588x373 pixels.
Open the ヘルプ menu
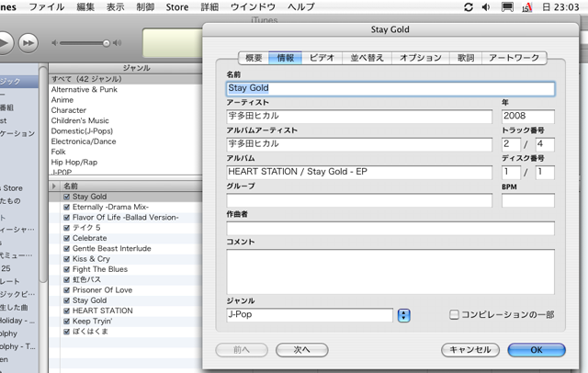click(x=301, y=6)
